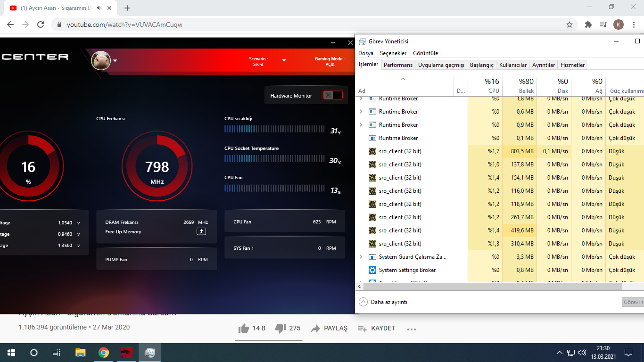644x362 pixels.
Task: Sort processes by the Bellek column
Action: click(x=520, y=86)
